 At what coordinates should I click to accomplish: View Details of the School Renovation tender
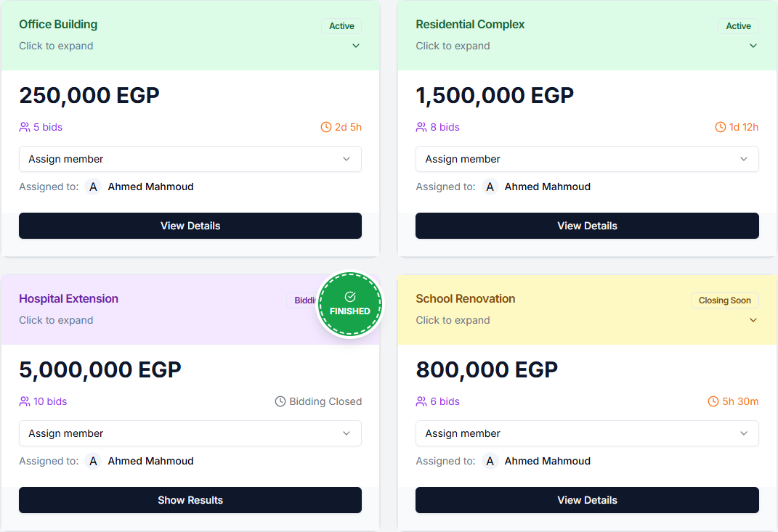587,500
